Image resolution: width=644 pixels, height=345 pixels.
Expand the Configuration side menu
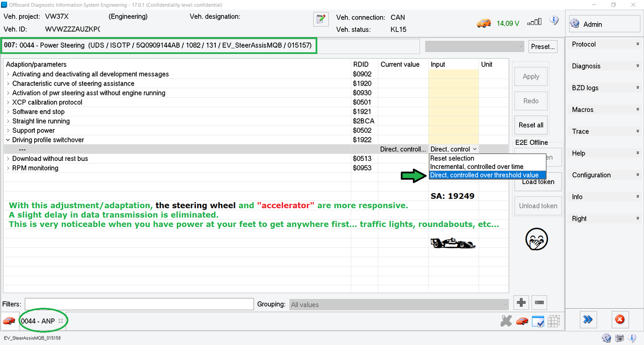[x=605, y=175]
